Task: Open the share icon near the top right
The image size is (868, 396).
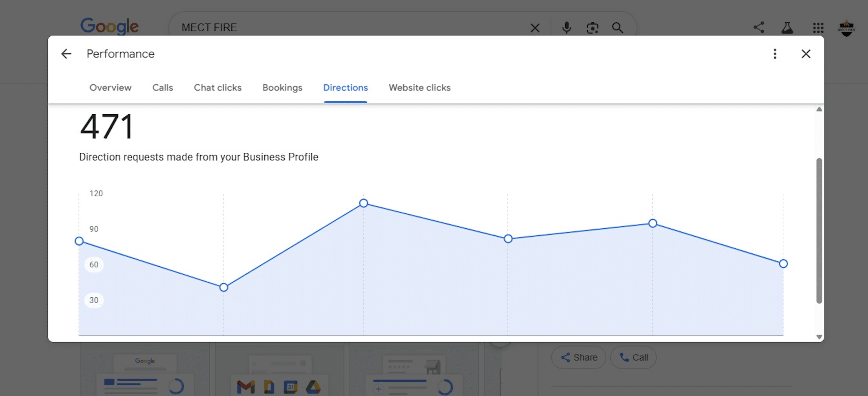Action: 759,28
